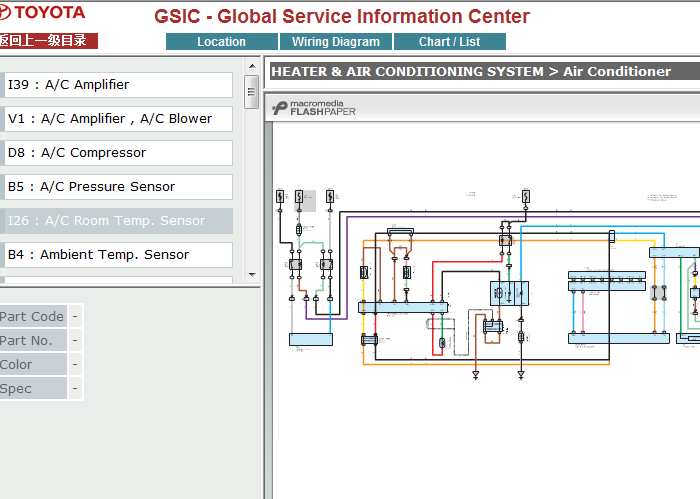Click the light-blue component box at the diagram's lower left
Image resolution: width=700 pixels, height=499 pixels.
(311, 339)
